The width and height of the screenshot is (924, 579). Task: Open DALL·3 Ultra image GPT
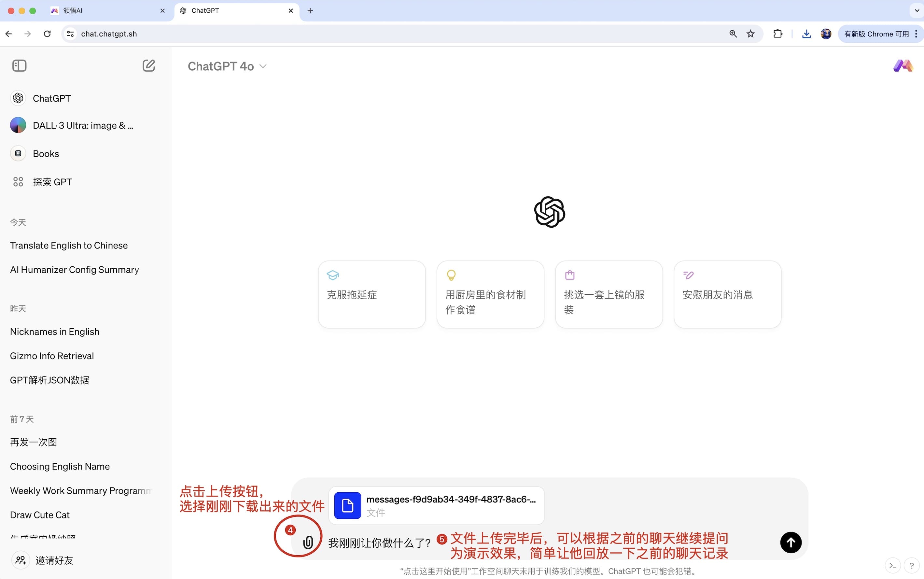tap(83, 126)
